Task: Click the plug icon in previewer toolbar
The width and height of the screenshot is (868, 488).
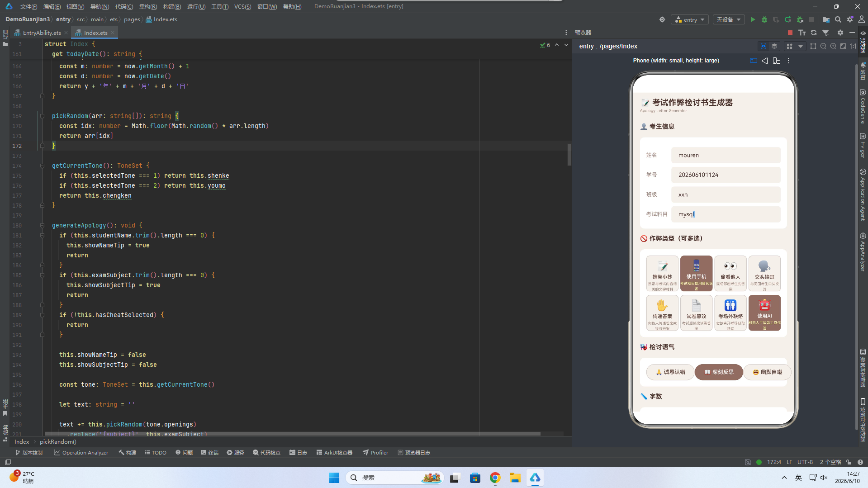Action: [x=825, y=33]
